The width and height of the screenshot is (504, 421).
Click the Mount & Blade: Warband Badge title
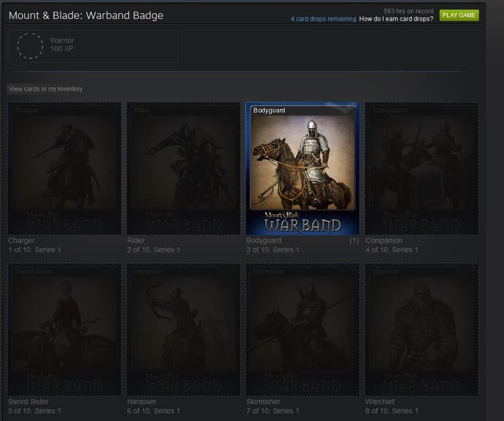pyautogui.click(x=85, y=15)
